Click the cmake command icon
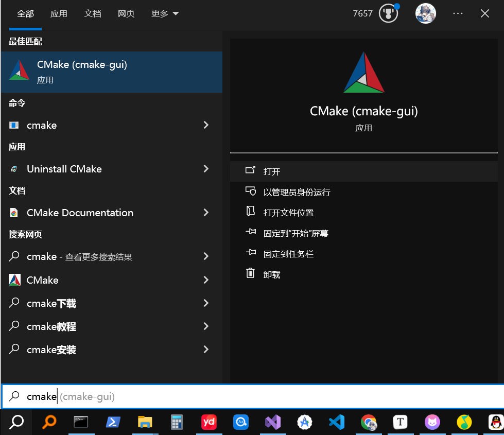504x435 pixels. [14, 125]
